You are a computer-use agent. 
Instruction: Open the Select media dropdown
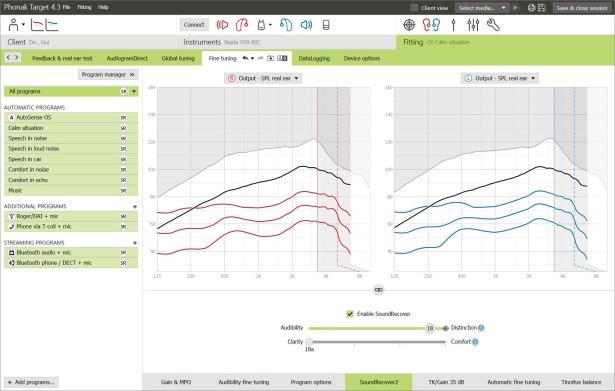[482, 8]
